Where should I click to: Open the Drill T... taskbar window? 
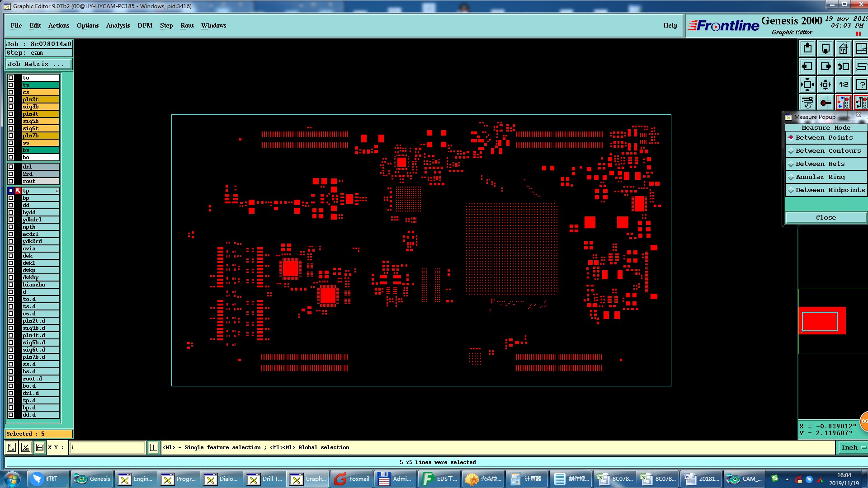pyautogui.click(x=265, y=479)
